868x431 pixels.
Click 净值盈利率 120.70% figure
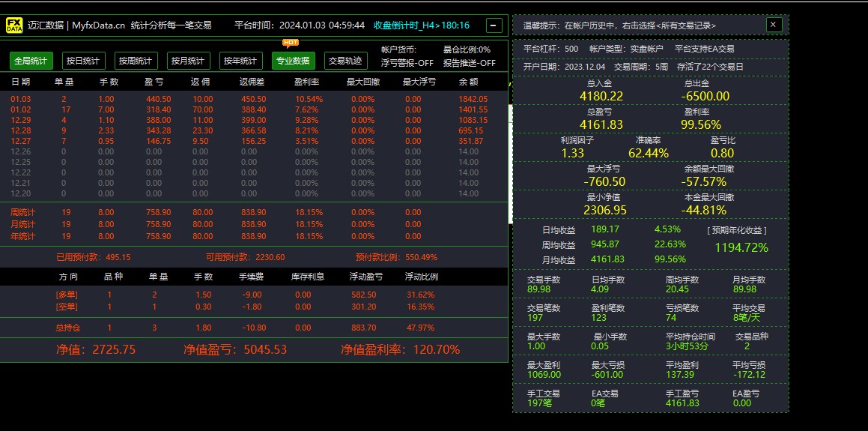click(x=437, y=349)
